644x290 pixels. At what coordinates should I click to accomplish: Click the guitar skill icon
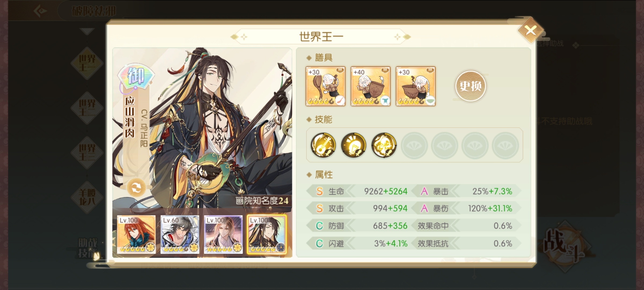323,145
